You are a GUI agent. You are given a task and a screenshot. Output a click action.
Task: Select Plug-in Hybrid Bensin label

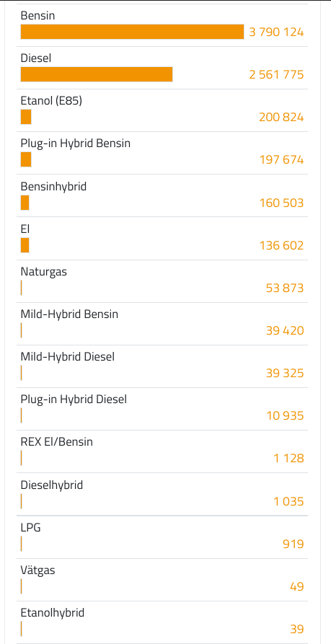pyautogui.click(x=76, y=144)
